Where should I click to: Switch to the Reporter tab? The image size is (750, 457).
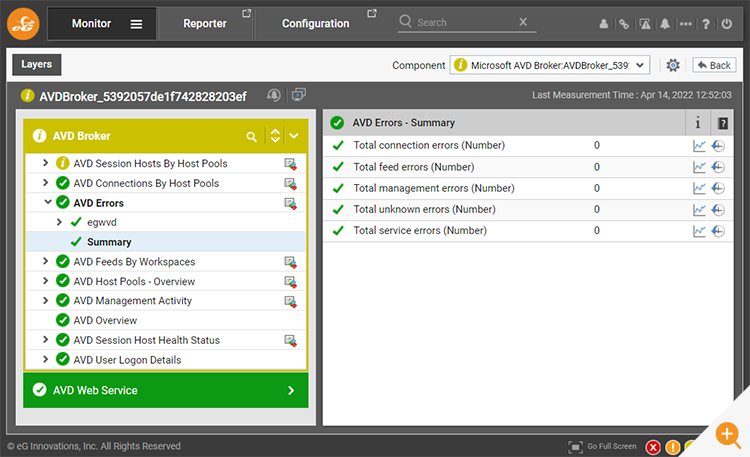point(205,23)
